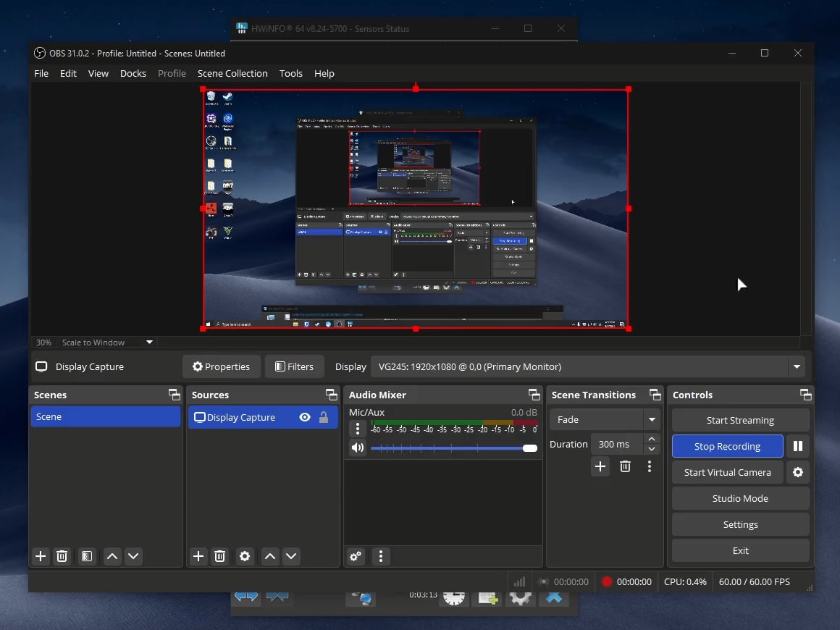Expand the preview scale dropdown
840x630 pixels.
[x=149, y=343]
